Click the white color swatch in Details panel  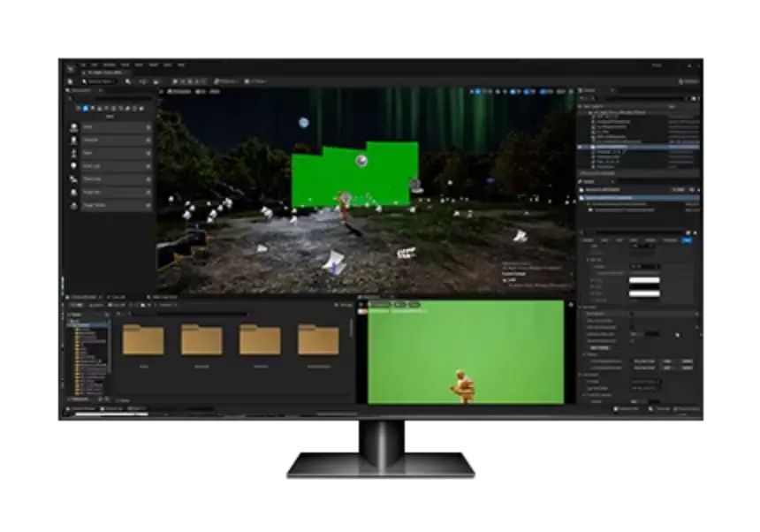[644, 282]
